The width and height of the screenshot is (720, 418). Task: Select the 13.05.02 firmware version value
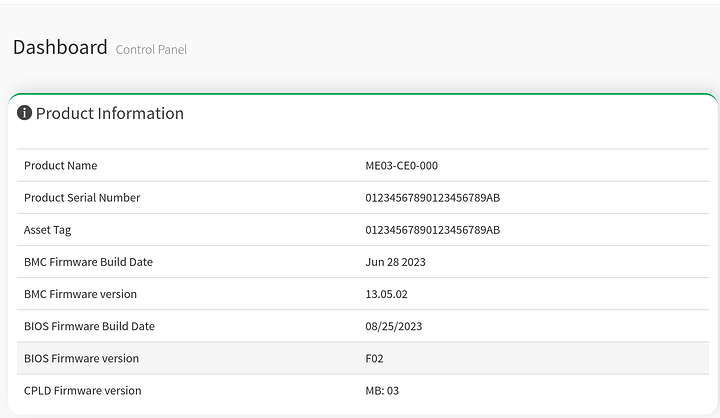[386, 294]
